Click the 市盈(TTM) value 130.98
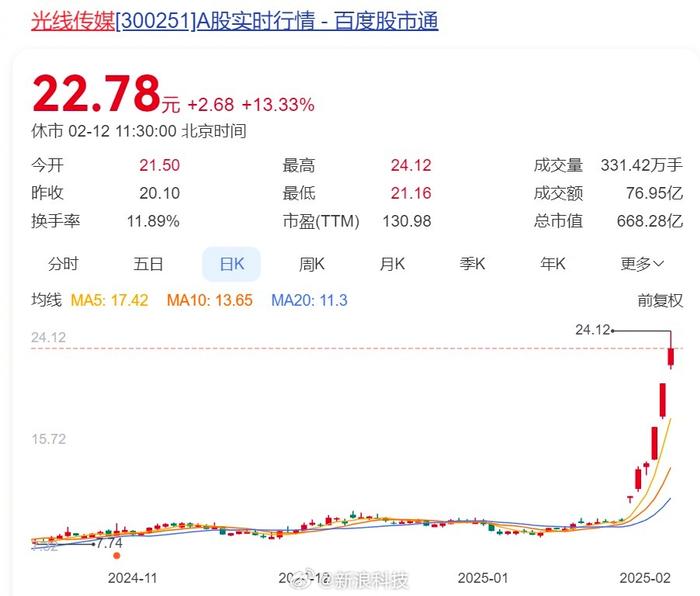This screenshot has height=596, width=700. coord(407,221)
